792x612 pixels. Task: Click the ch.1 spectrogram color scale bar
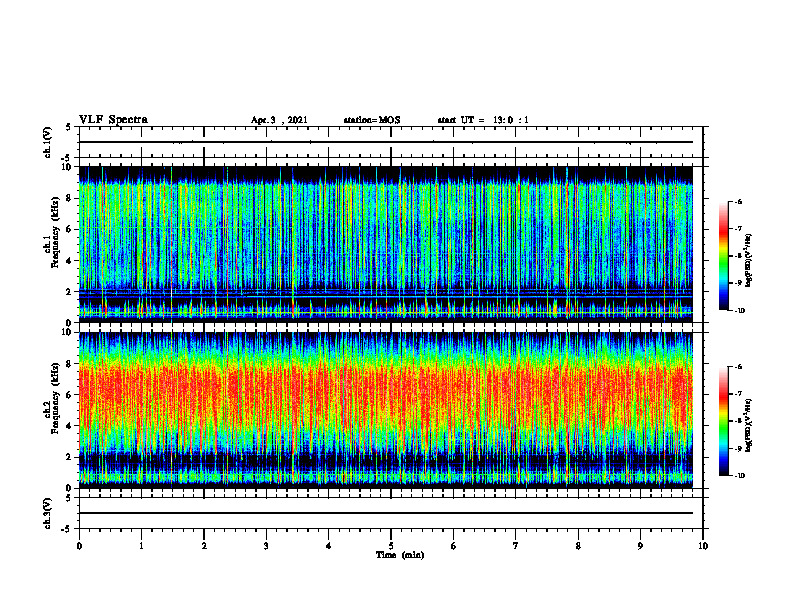click(x=724, y=256)
